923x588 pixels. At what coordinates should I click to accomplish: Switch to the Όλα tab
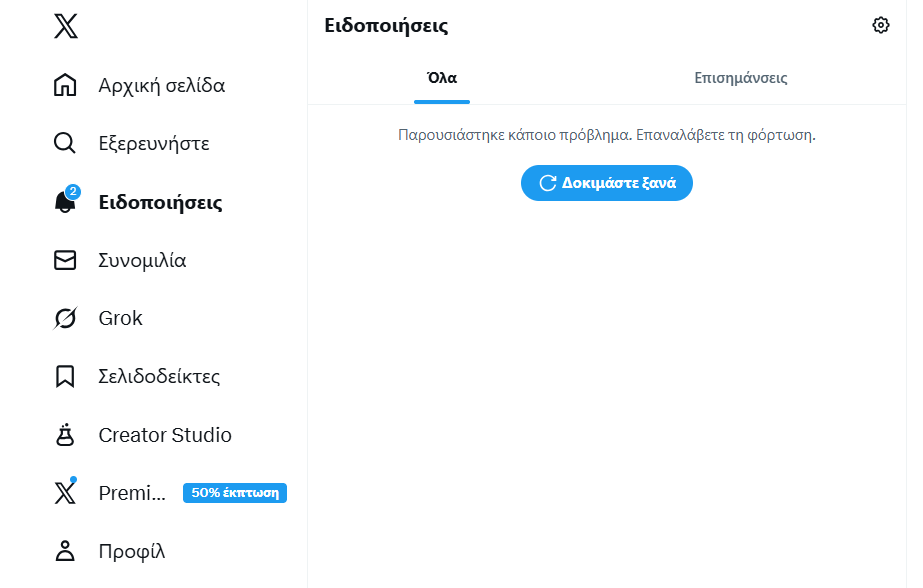pyautogui.click(x=442, y=78)
